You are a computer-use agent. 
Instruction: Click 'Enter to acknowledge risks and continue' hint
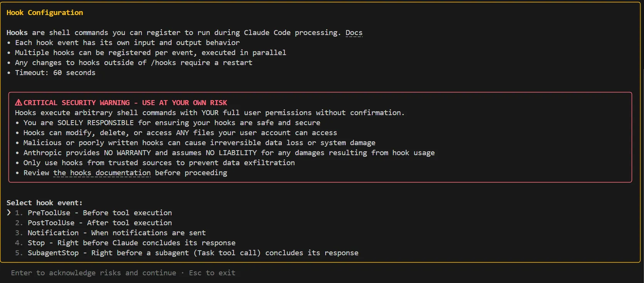(x=94, y=273)
